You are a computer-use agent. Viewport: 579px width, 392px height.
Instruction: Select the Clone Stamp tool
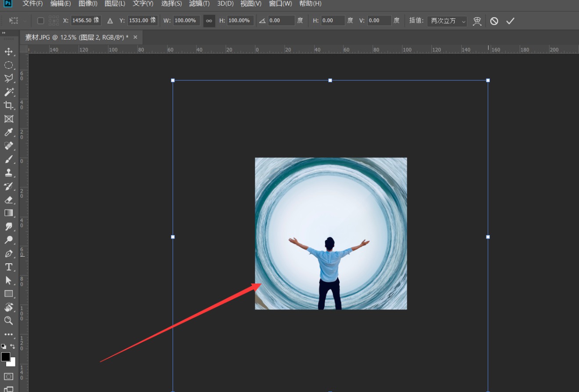8,173
